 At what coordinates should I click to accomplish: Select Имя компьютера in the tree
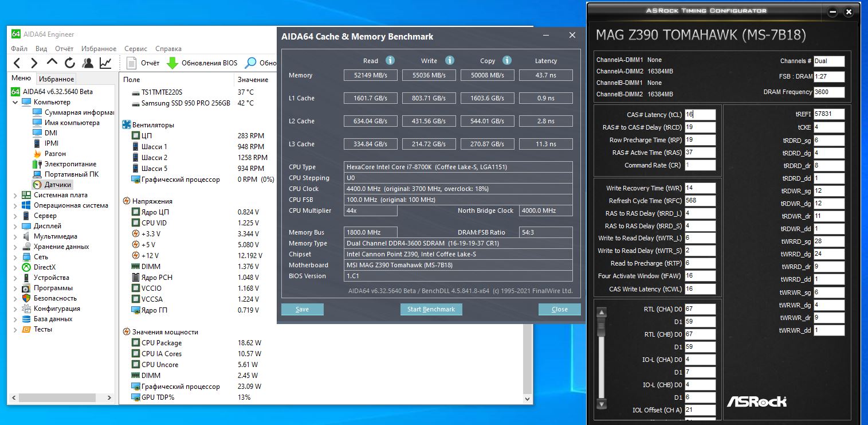click(66, 123)
